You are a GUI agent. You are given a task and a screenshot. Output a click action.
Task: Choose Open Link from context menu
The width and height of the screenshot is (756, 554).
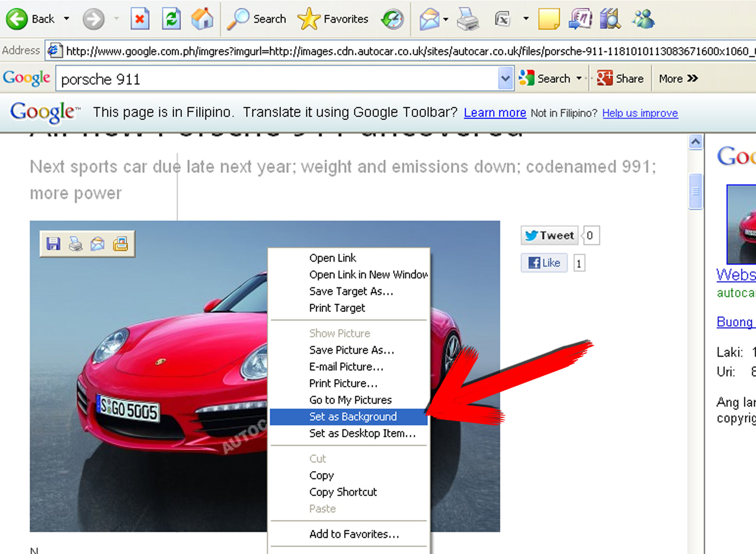(349, 258)
